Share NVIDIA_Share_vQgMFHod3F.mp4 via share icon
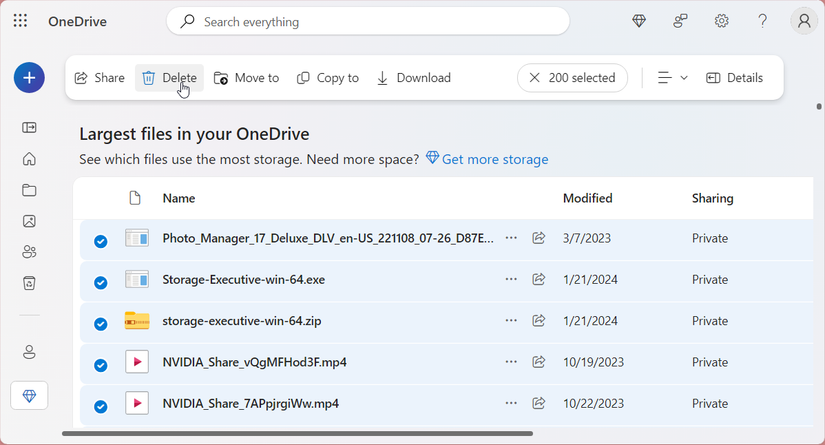Screen dimensions: 825x445 (538, 362)
